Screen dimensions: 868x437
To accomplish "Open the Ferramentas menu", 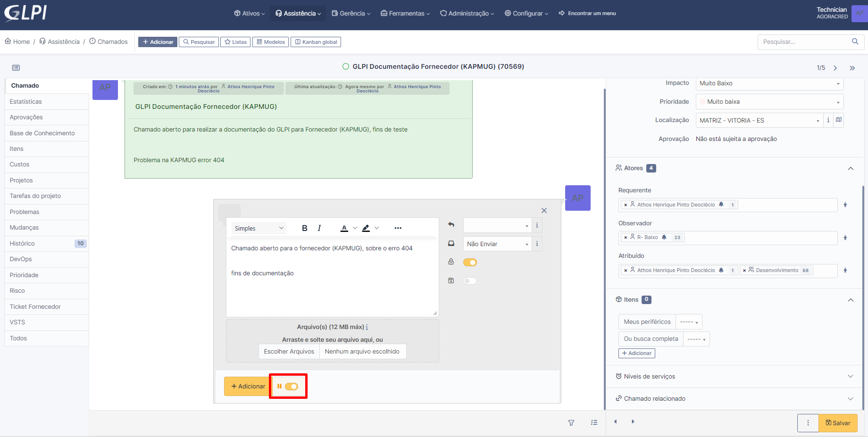I will pyautogui.click(x=405, y=13).
